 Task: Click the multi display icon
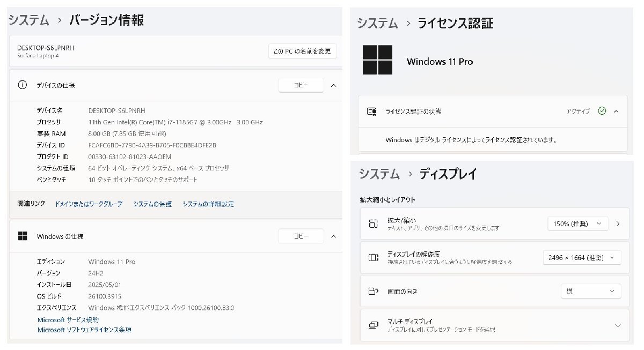[373, 325]
